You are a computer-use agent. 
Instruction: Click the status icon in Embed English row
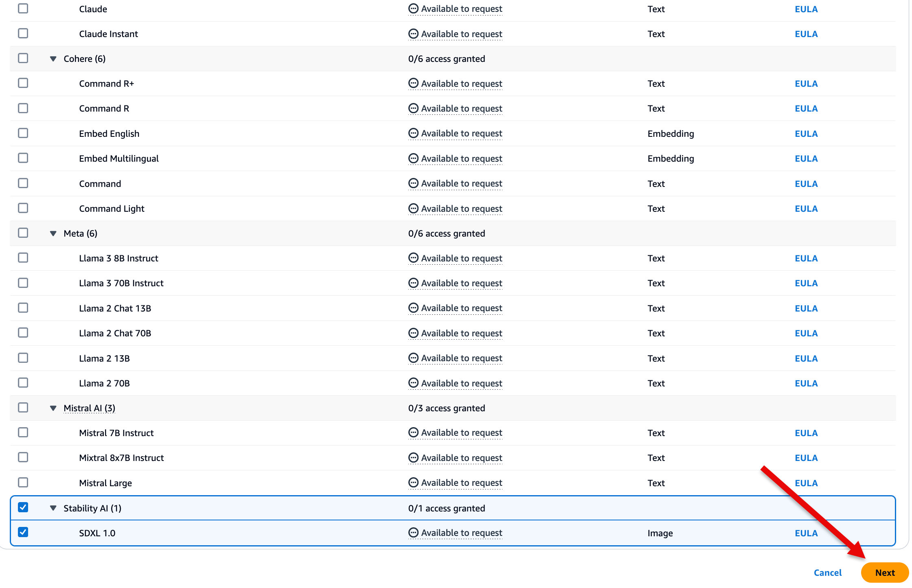413,133
